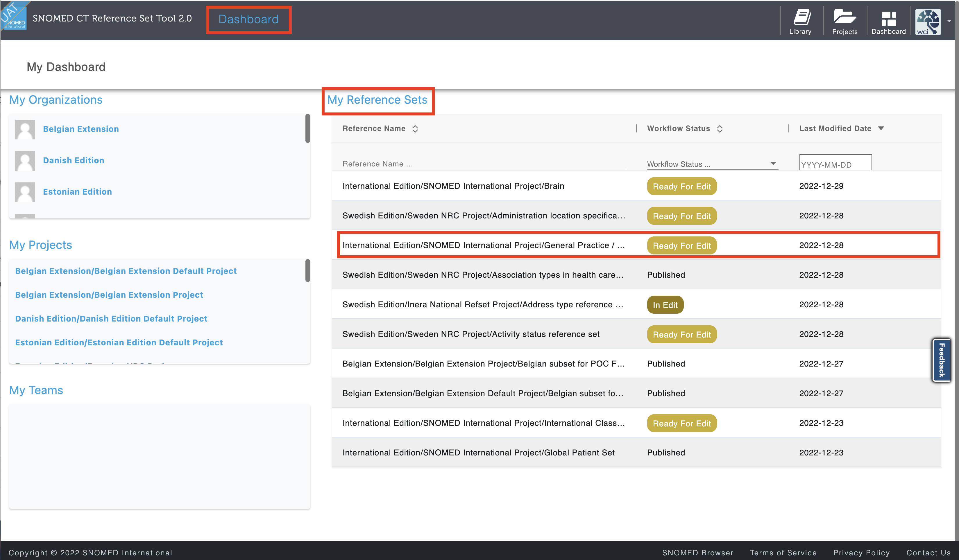This screenshot has height=560, width=959.
Task: Open the Brain reference set row
Action: [636, 186]
